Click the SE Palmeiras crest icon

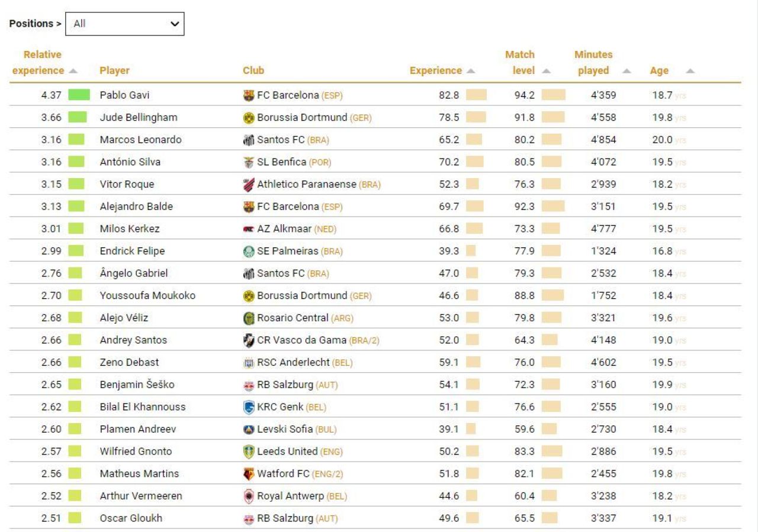(x=249, y=252)
